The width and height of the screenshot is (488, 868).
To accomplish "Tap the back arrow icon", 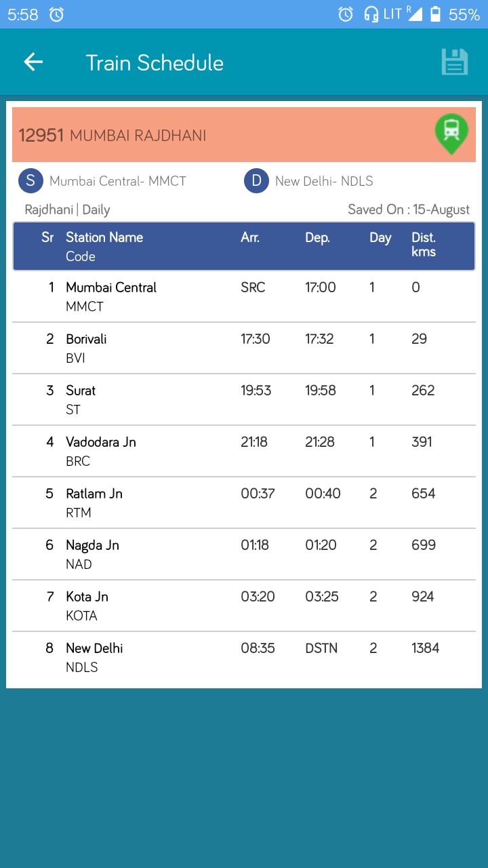I will 33,62.
